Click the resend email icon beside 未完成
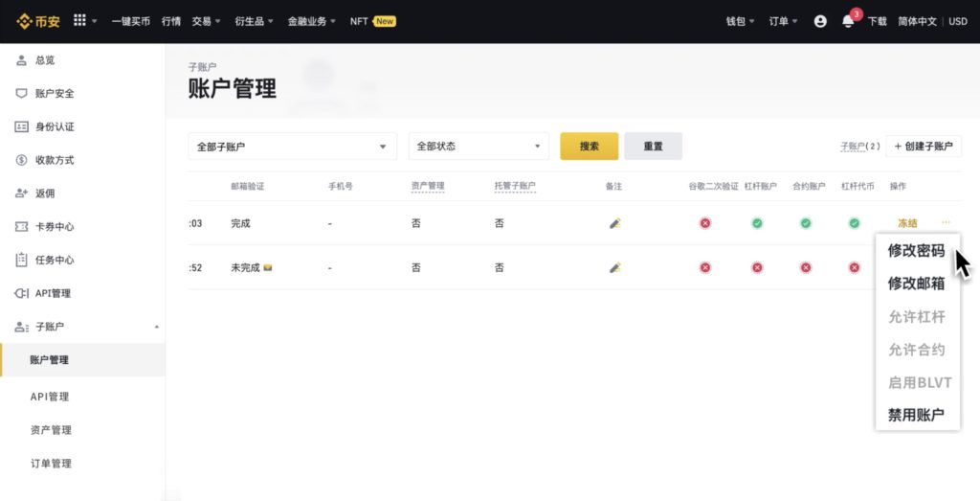Screen dimensions: 980x501 point(268,267)
